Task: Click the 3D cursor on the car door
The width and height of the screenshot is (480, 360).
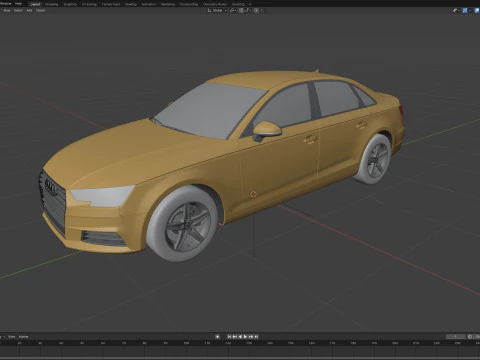Action: [x=253, y=194]
